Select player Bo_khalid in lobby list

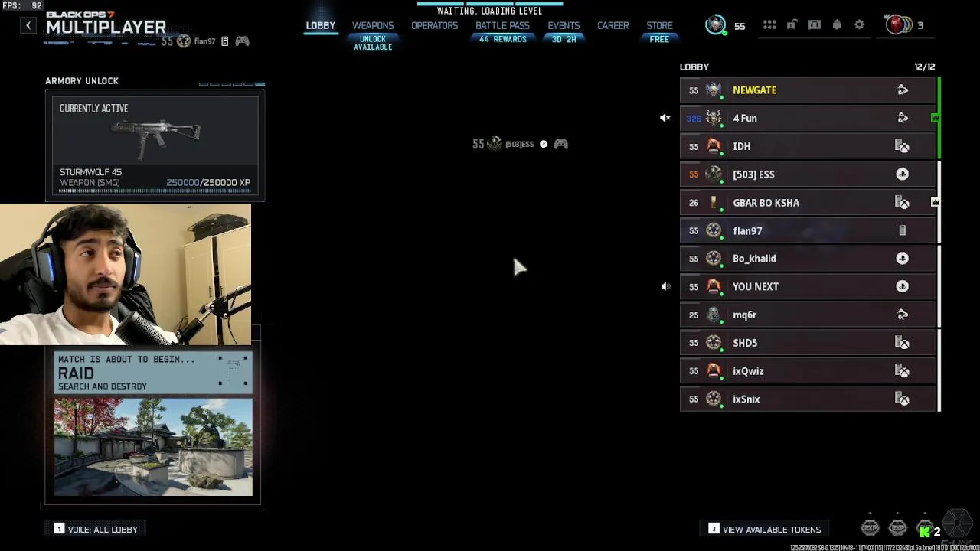click(808, 259)
